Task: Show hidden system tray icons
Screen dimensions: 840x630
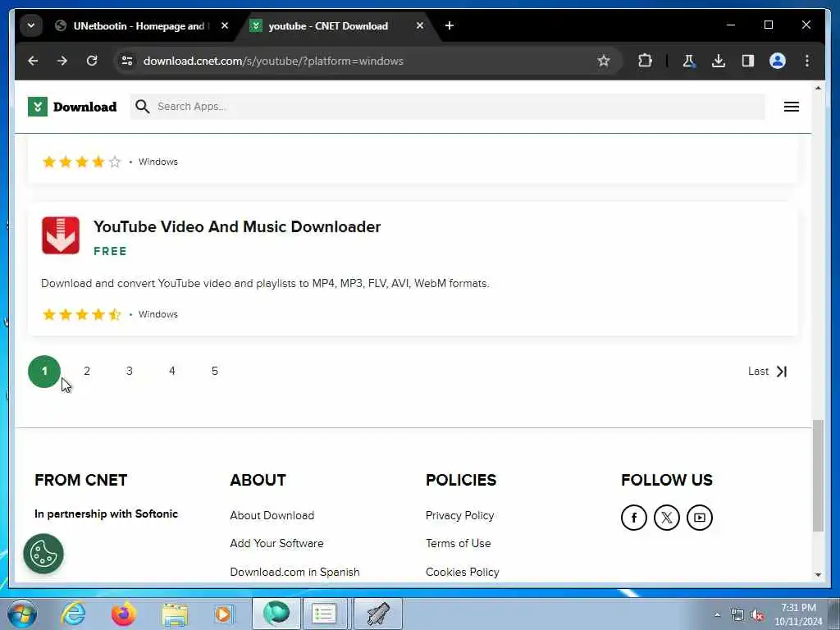Action: 717,615
